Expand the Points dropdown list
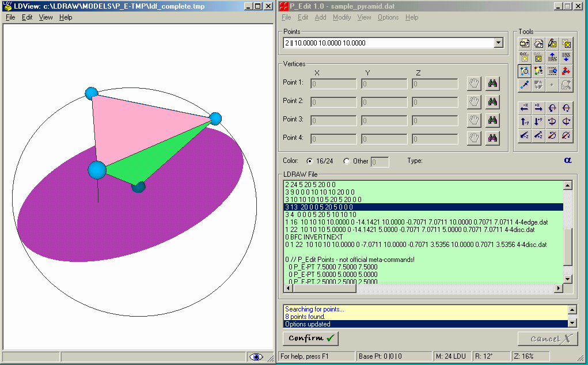 [x=498, y=43]
